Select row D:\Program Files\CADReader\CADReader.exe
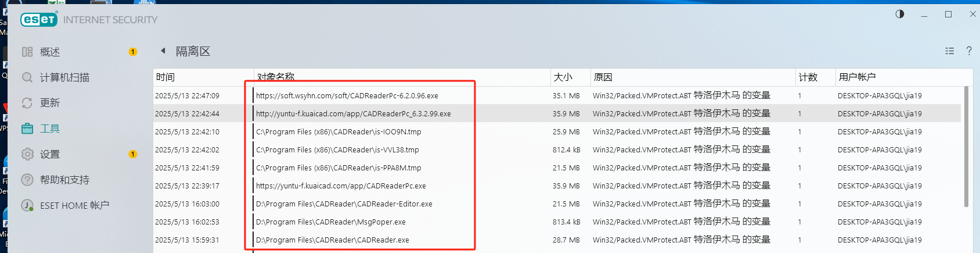The width and height of the screenshot is (980, 253). click(x=557, y=240)
